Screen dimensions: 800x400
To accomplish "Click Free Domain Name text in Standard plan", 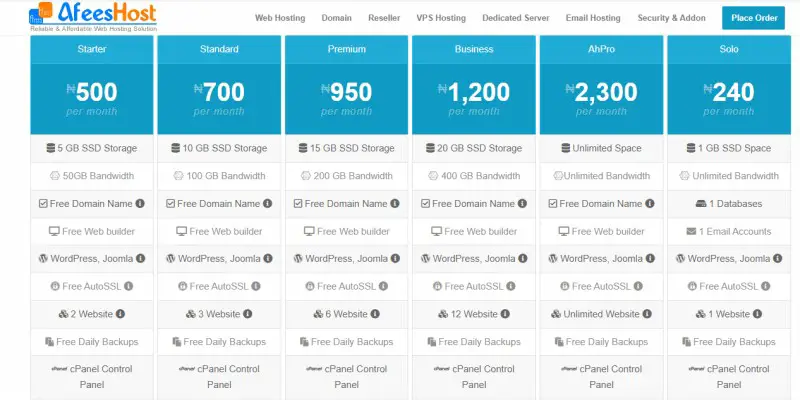I will point(218,204).
